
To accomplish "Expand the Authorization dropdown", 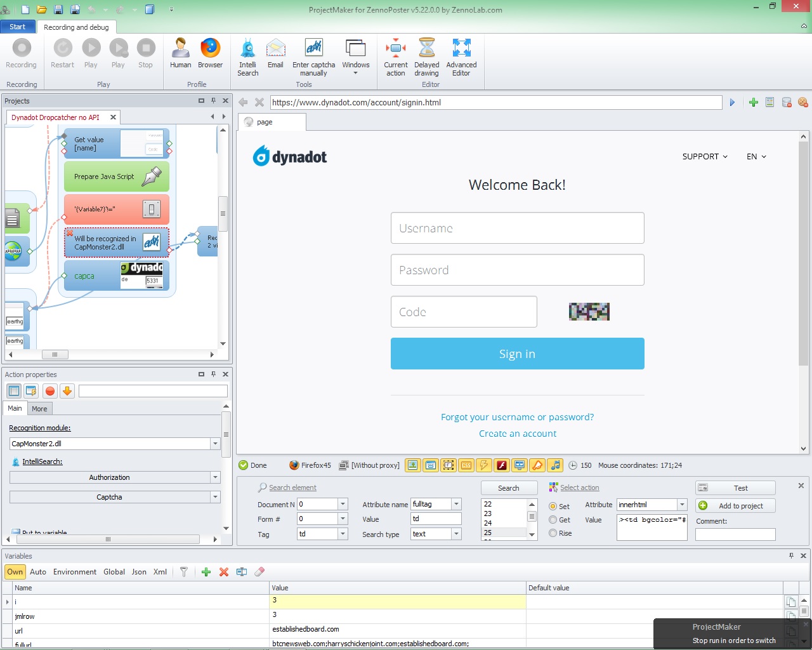I will tap(215, 477).
